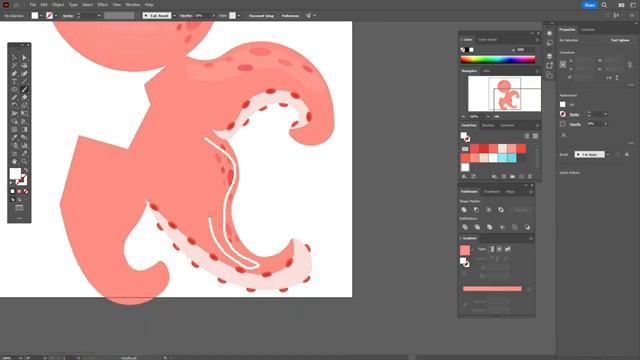Pick the Eraser tool

(x=24, y=97)
